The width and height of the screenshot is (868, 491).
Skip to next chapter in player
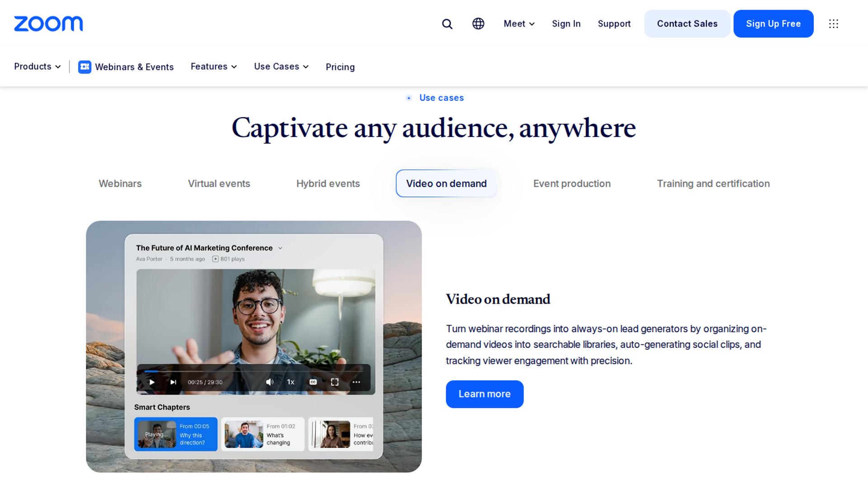click(173, 382)
